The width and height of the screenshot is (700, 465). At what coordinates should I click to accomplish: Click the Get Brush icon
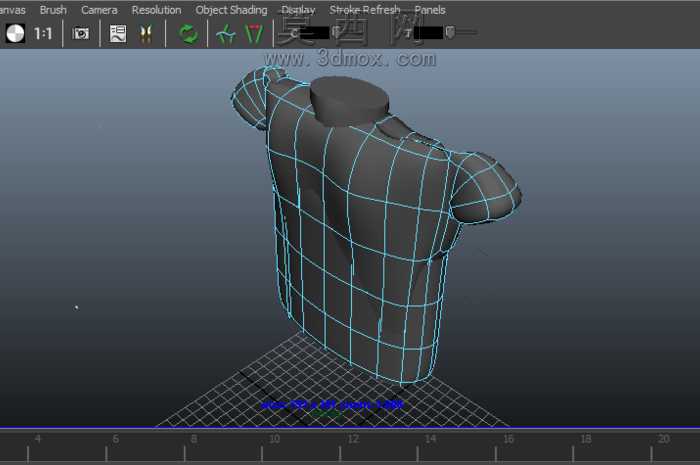[x=146, y=33]
